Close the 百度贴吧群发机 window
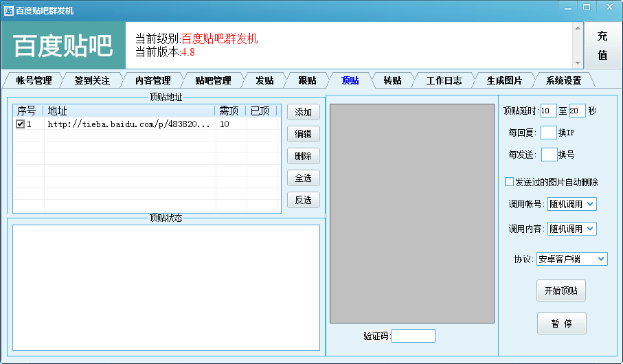Viewport: 623px width, 364px height. coord(609,7)
